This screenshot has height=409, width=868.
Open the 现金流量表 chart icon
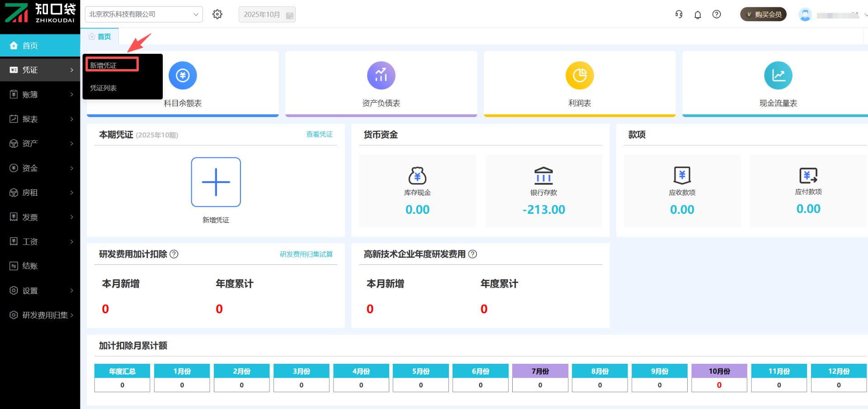point(778,75)
